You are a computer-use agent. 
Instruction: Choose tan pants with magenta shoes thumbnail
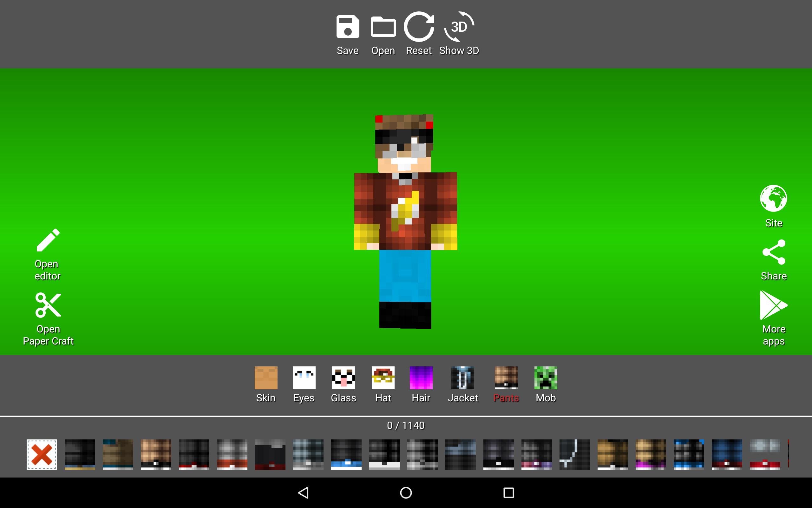(x=651, y=454)
